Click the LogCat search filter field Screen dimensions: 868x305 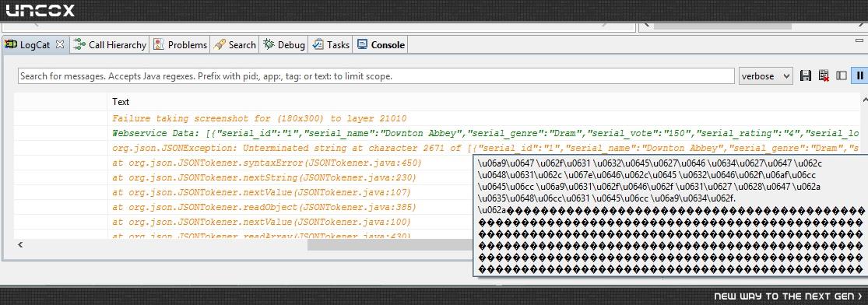coord(376,75)
